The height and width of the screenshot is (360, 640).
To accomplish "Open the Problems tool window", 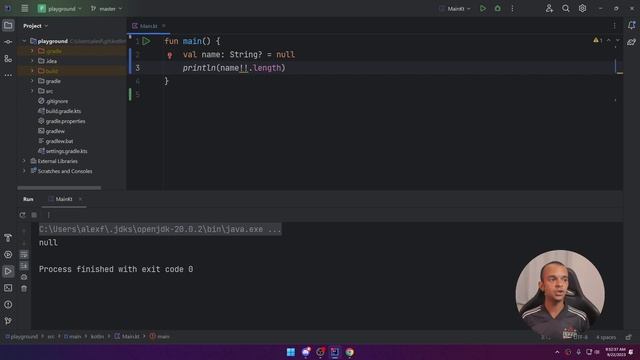I will click(8, 304).
